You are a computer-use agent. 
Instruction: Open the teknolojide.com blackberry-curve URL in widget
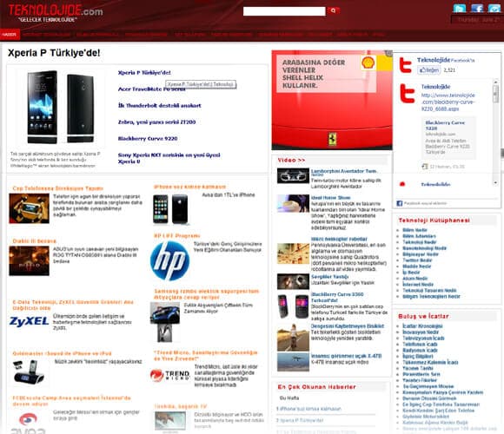[x=448, y=102]
